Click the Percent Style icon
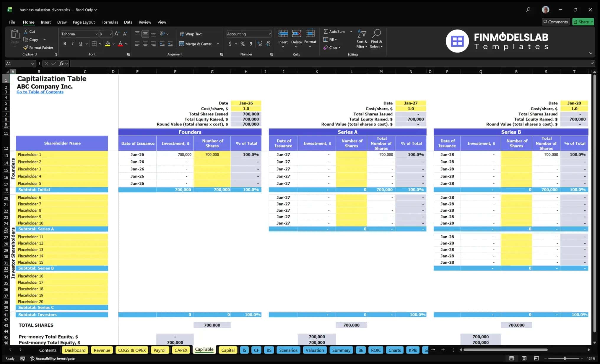Viewport: 600px width, 364px height. 243,44
